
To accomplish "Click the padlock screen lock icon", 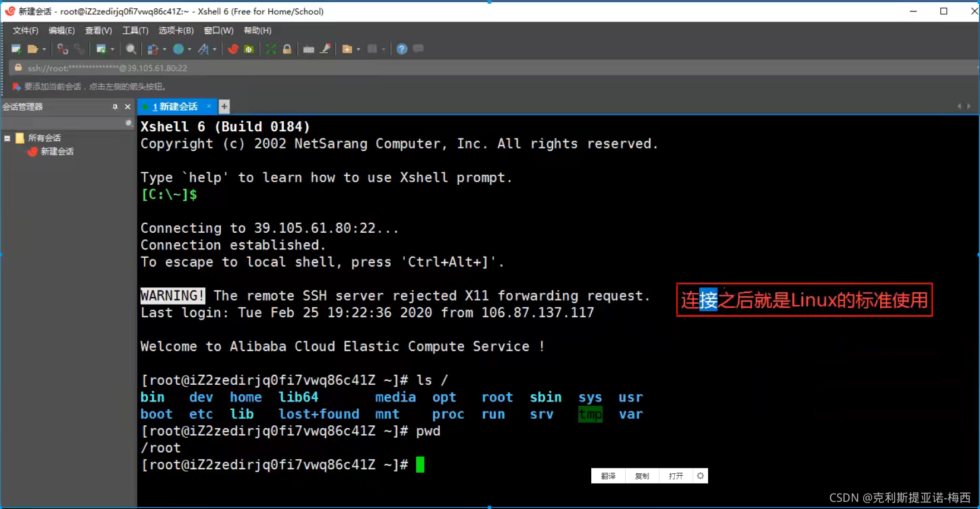I will 287,49.
